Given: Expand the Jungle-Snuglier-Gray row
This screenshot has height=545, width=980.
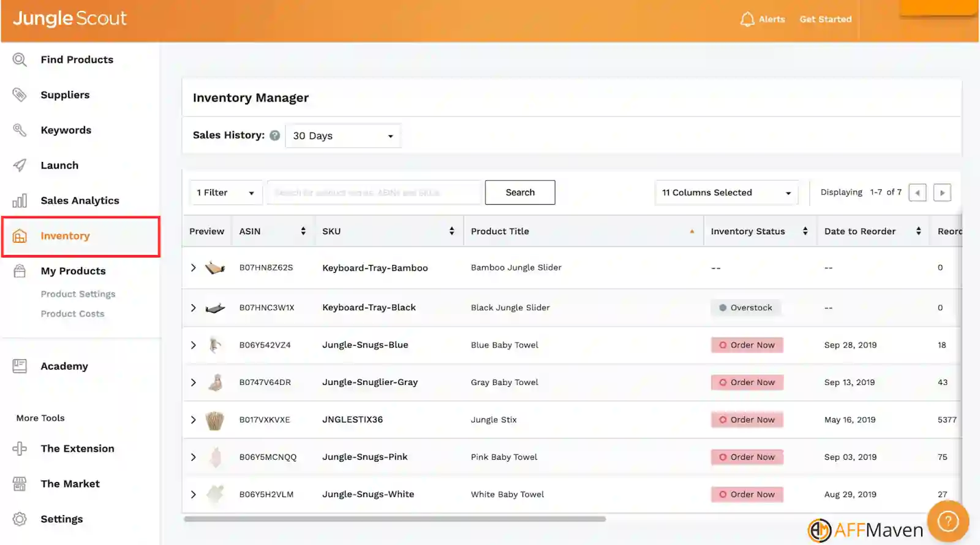Looking at the screenshot, I should point(194,383).
